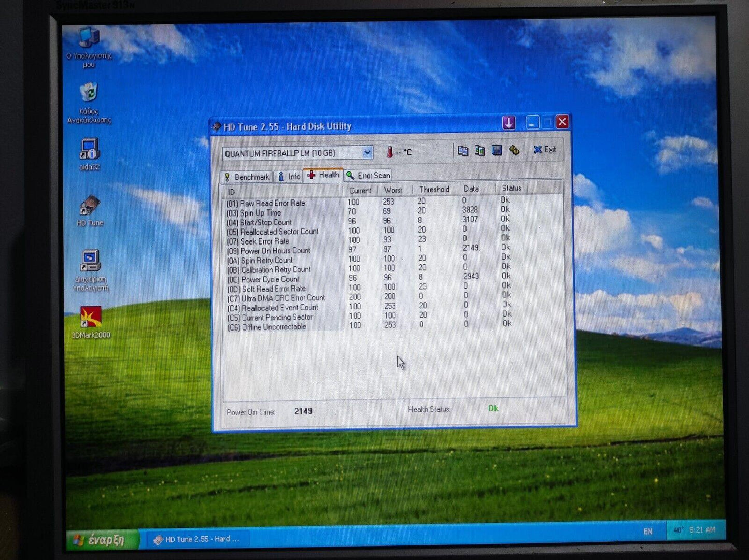749x560 pixels.
Task: Open the green Start button
Action: tap(102, 540)
